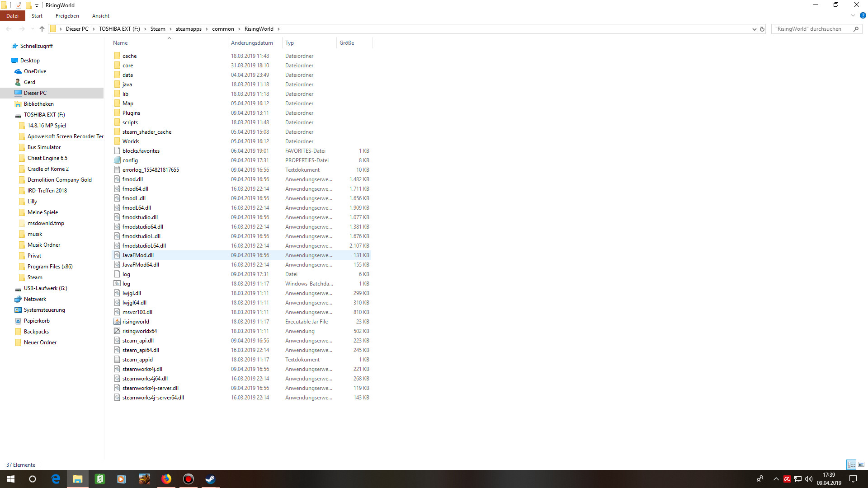Open the Plugins folder
The height and width of the screenshot is (488, 868).
tap(131, 113)
